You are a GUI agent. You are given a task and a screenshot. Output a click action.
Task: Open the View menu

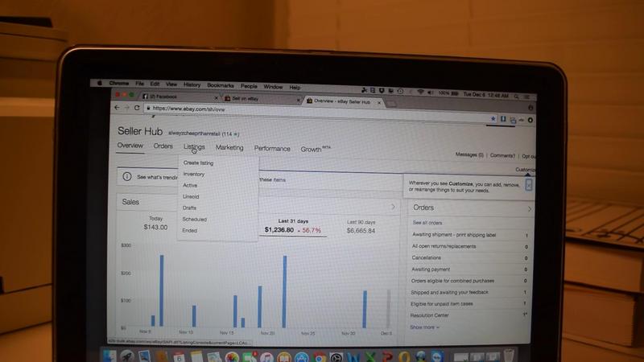171,84
